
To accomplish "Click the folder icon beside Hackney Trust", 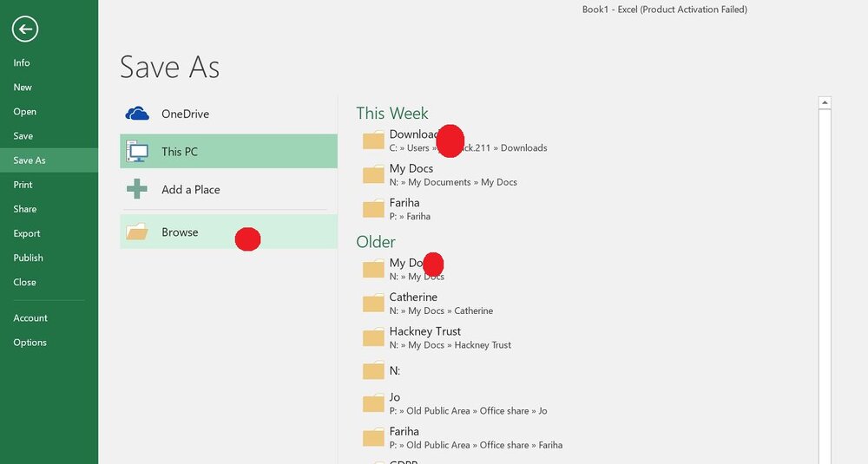I will 373,337.
